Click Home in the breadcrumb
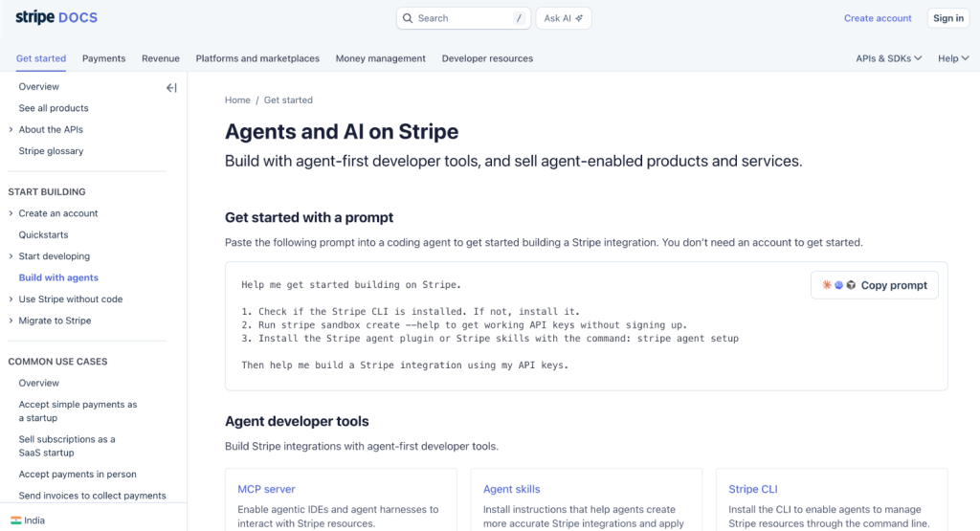The height and width of the screenshot is (531, 980). 237,100
